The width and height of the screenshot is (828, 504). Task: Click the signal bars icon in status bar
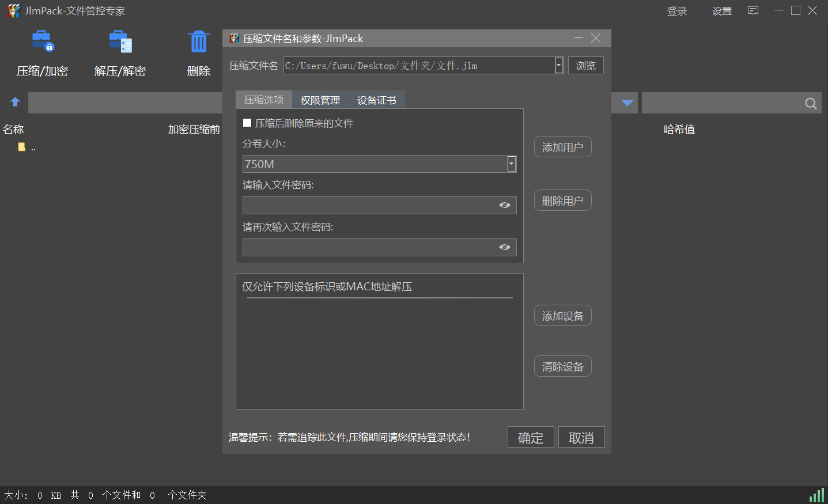coord(817,495)
